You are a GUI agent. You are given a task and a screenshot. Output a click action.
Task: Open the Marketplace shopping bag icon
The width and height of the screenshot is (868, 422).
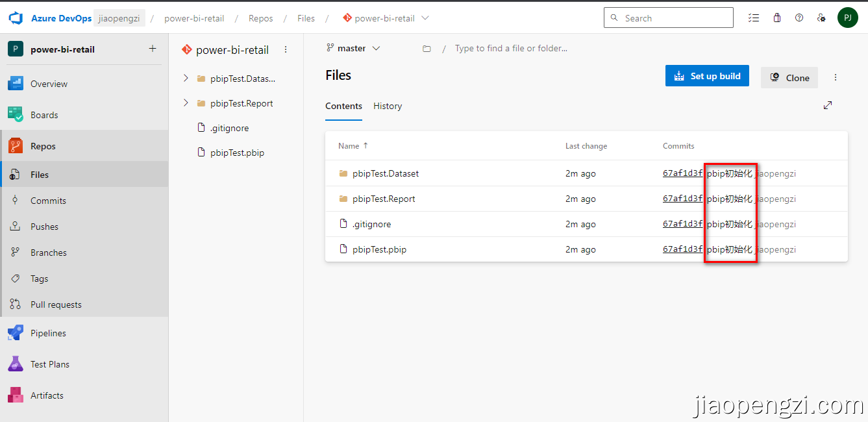coord(777,18)
